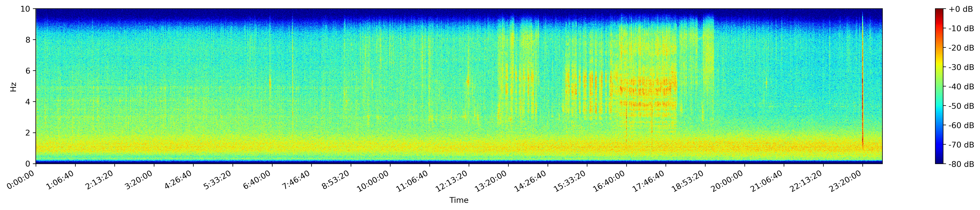Click the dark blue bottom of the colorbar

(x=939, y=162)
